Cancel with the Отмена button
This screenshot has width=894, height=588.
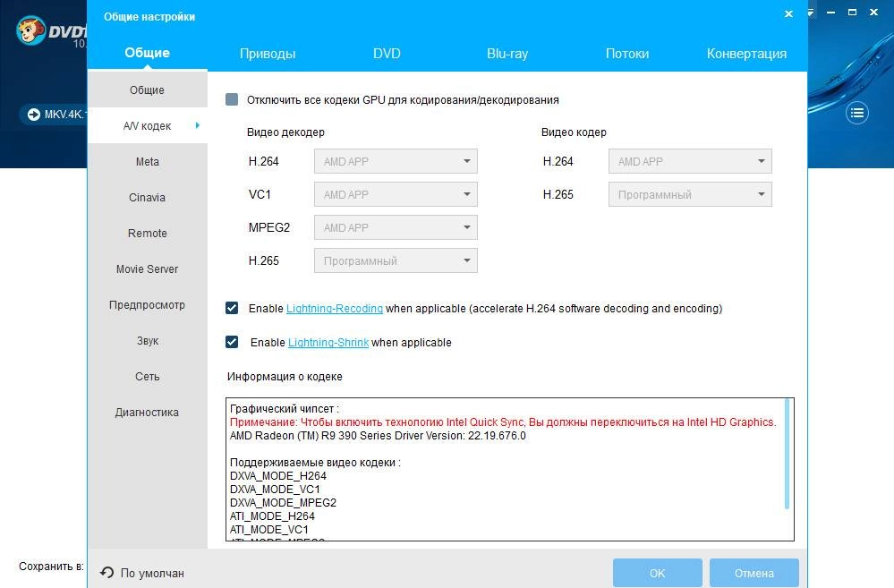coord(754,573)
